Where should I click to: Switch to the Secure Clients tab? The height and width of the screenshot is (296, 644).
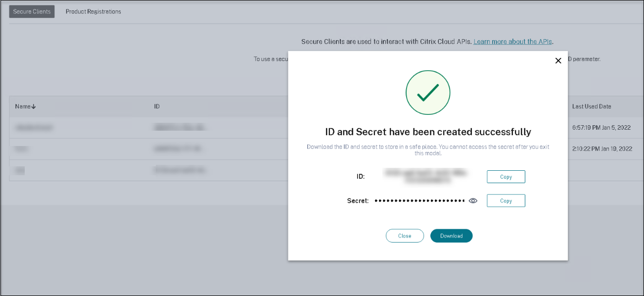point(32,11)
